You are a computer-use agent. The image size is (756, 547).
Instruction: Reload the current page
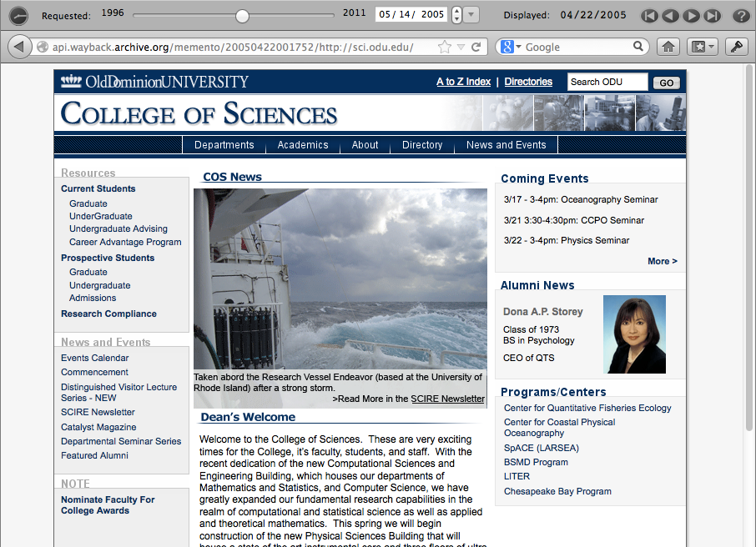coord(476,47)
